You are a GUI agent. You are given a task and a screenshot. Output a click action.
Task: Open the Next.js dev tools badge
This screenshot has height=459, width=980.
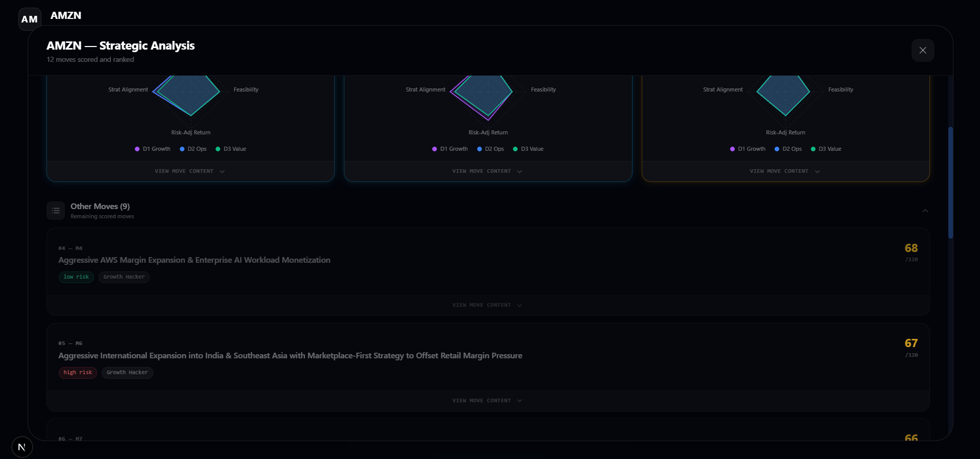tap(22, 447)
